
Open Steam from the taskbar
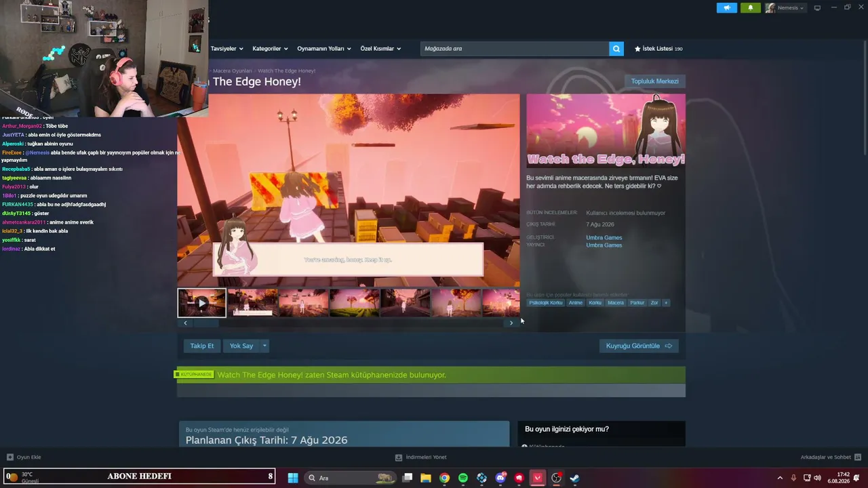(574, 478)
